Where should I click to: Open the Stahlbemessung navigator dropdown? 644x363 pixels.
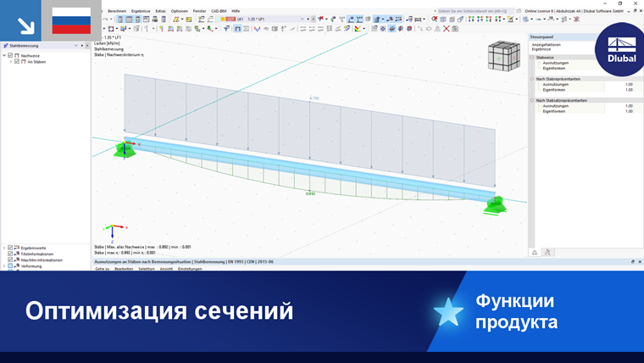click(x=76, y=46)
